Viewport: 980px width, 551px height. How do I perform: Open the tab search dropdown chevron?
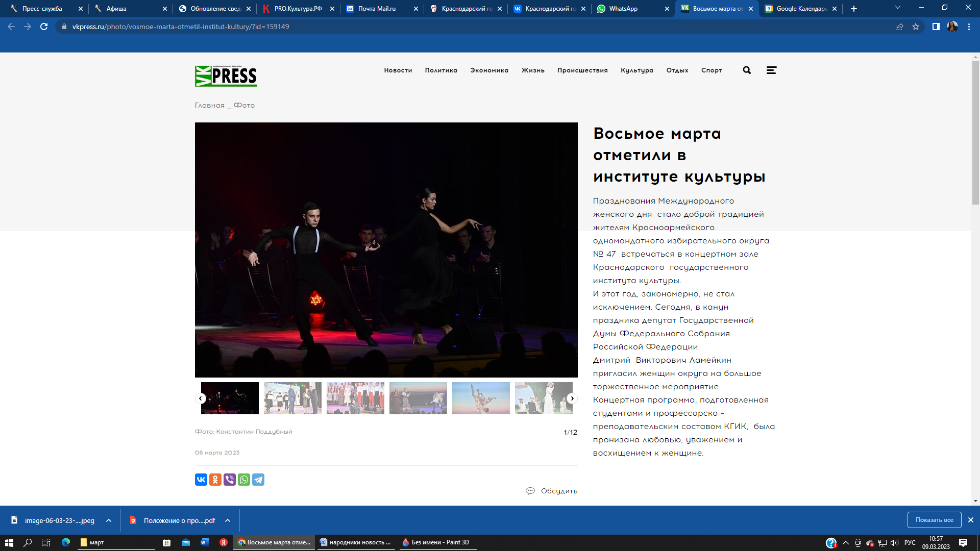898,8
